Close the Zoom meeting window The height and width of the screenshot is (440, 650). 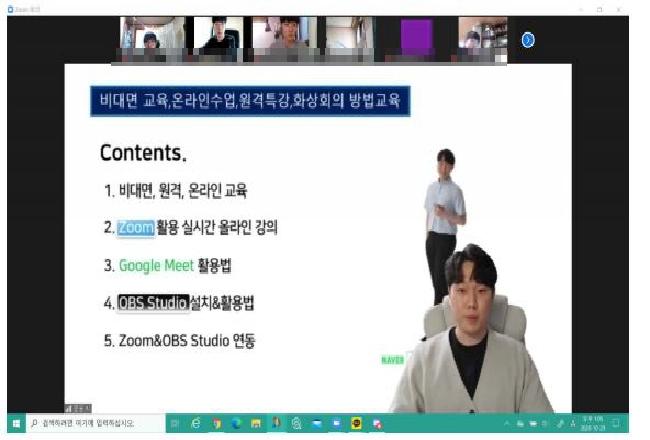click(x=618, y=9)
